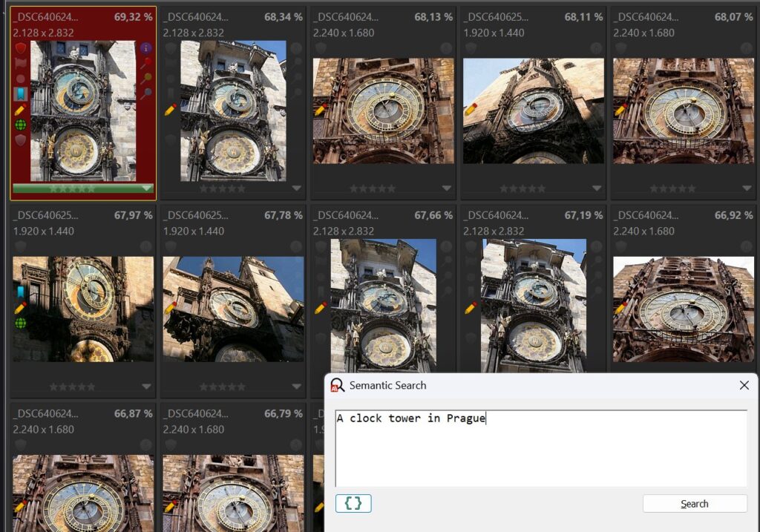Open the rating dropdown arrow on the 68,11 % thumbnail
The height and width of the screenshot is (532, 760).
[x=597, y=188]
